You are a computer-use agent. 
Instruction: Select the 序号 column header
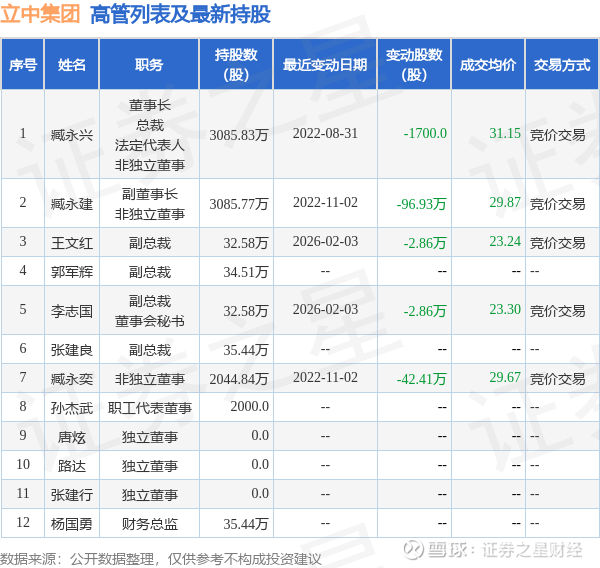23,64
